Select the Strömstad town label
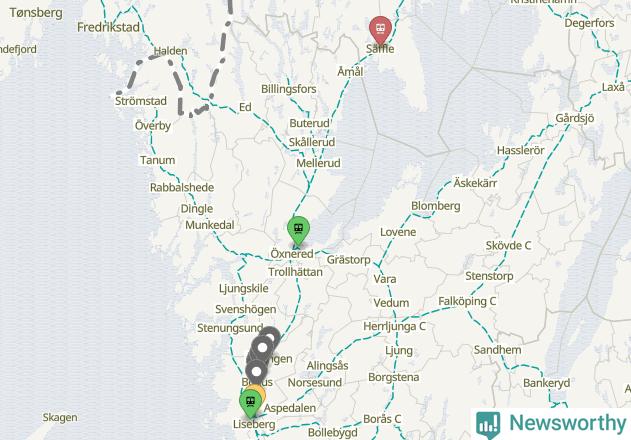 tap(141, 101)
